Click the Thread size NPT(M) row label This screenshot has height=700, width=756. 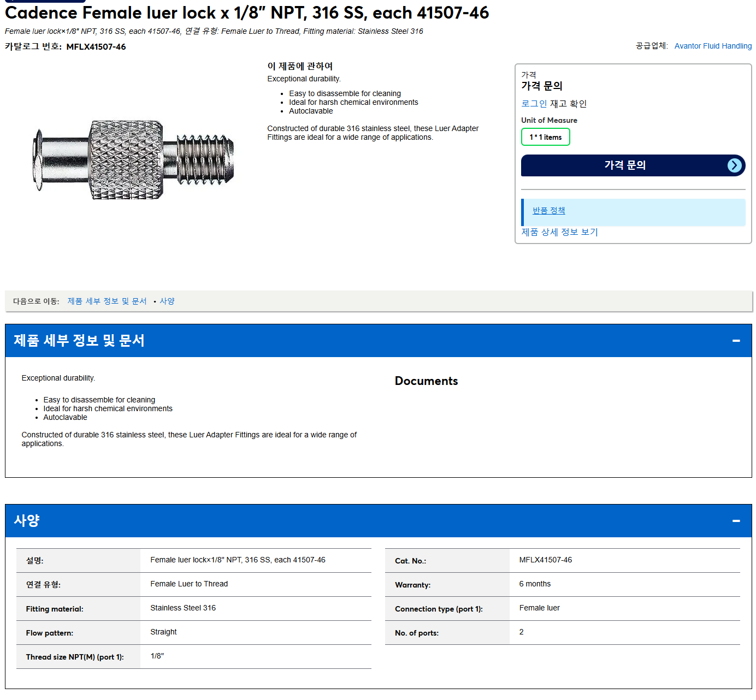coord(75,657)
